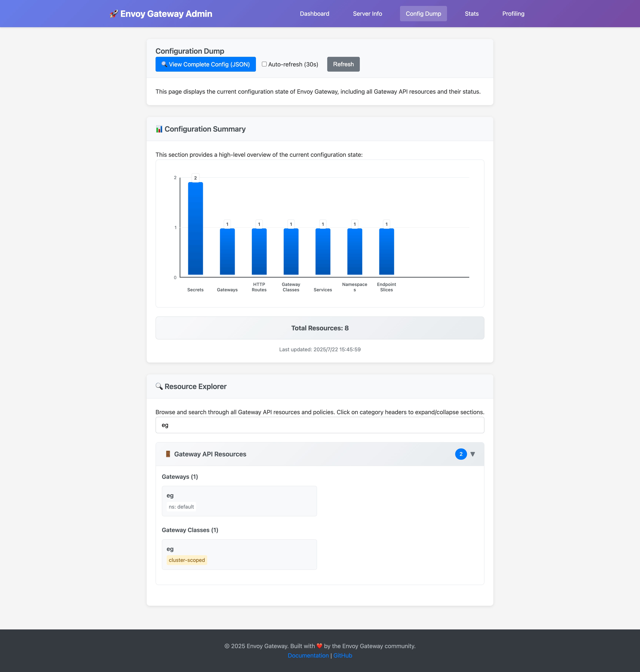640x672 pixels.
Task: Click the ns: default tag under Gateway eg
Action: click(x=181, y=507)
